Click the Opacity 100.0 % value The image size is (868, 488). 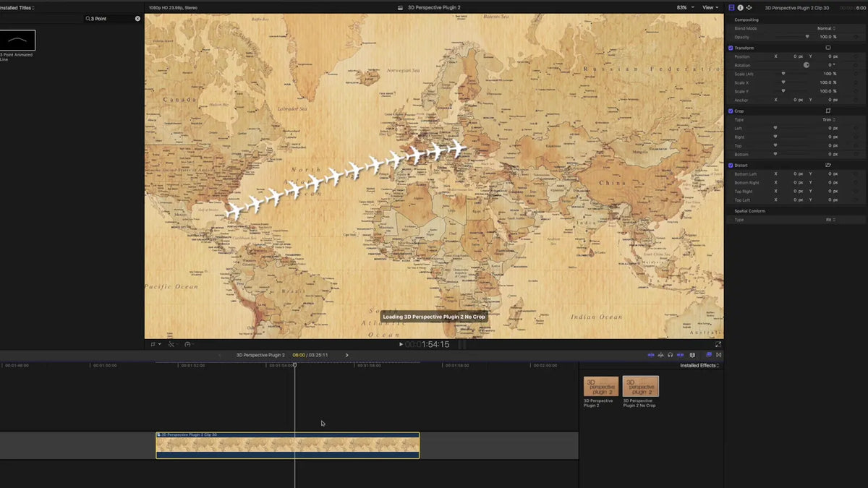click(828, 37)
